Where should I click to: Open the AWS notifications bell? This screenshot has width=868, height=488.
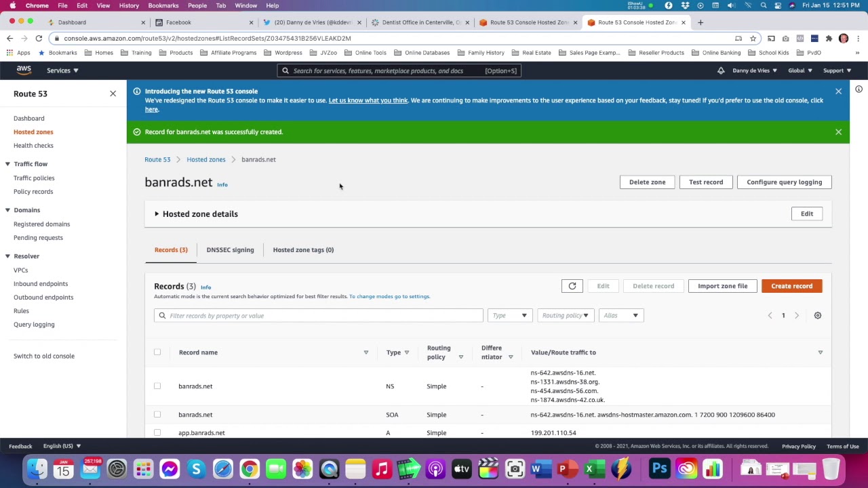pos(721,70)
